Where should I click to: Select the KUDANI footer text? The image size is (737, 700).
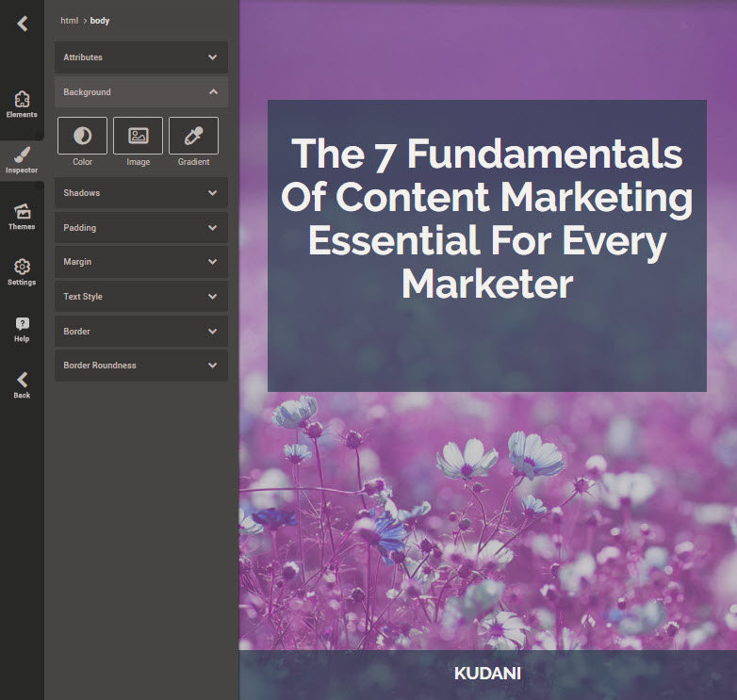[487, 674]
